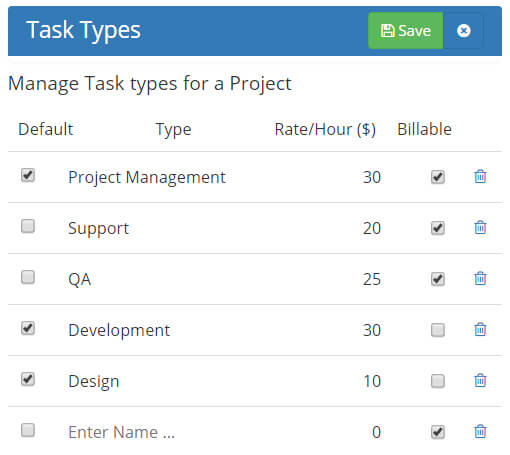The width and height of the screenshot is (510, 455).
Task: Click the trash icon for Support
Action: point(480,227)
